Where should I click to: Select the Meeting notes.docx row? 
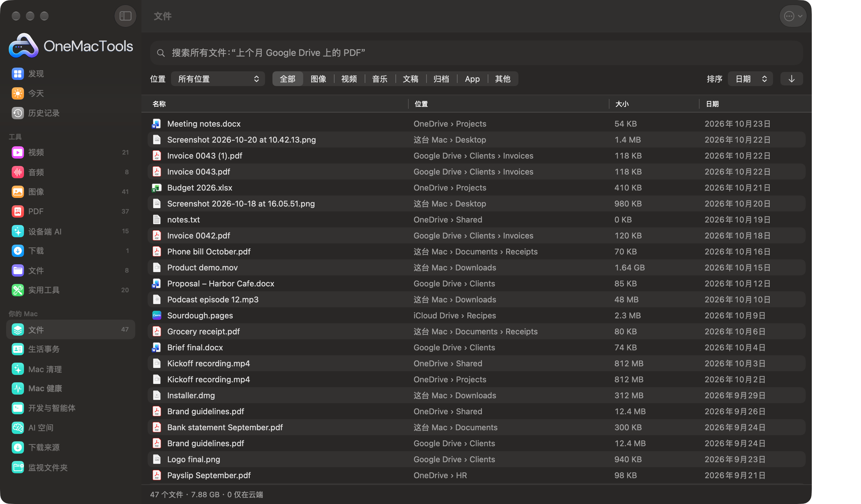point(476,124)
